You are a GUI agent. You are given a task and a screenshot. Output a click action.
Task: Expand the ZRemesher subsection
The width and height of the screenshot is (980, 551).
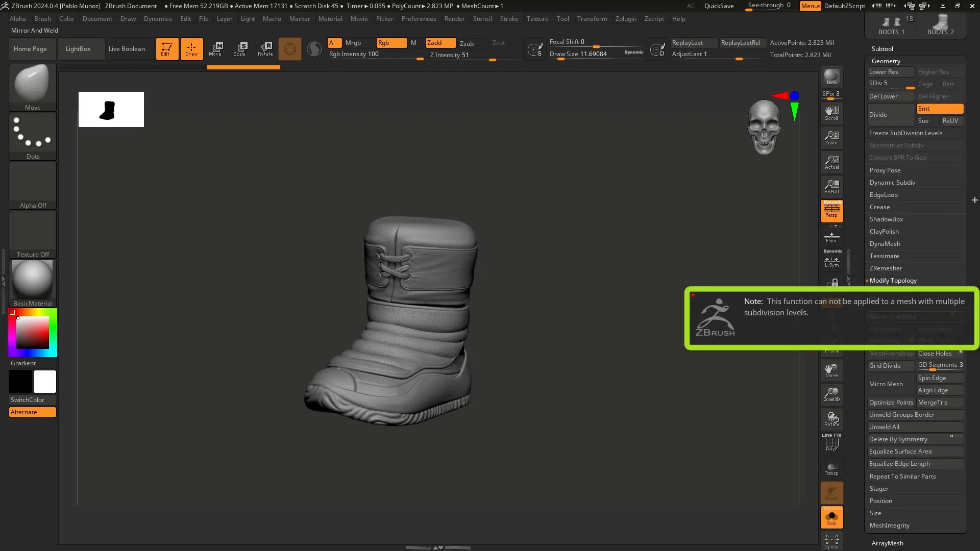[886, 268]
